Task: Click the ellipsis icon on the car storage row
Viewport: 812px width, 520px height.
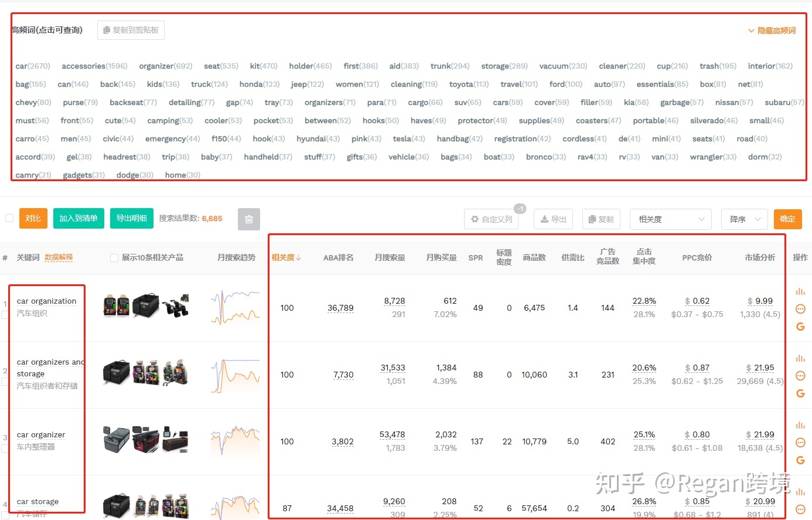Action: tap(800, 509)
